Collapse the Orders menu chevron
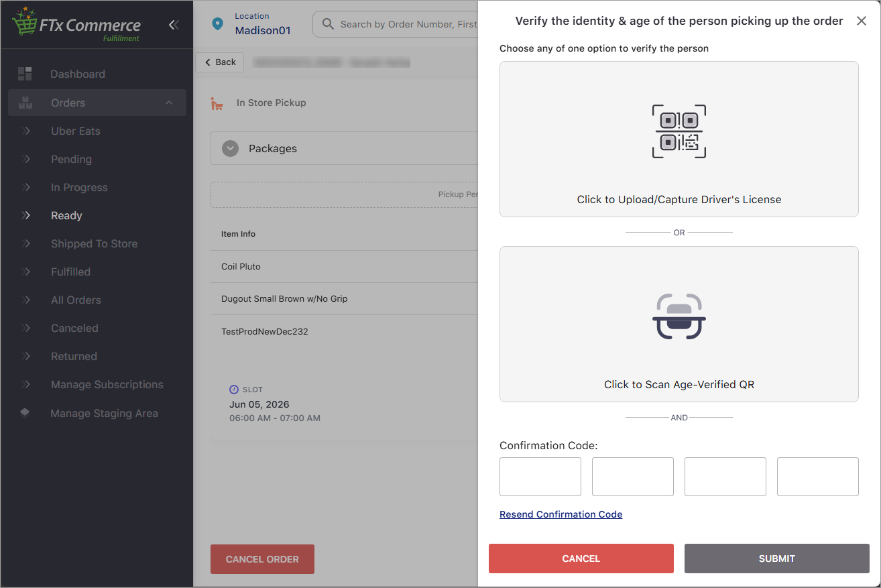This screenshot has height=588, width=881. tap(169, 103)
